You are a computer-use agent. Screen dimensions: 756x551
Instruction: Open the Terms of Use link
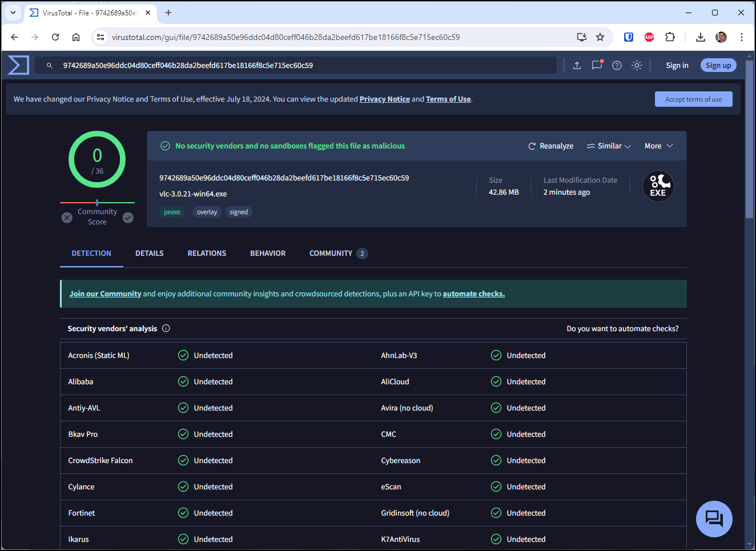tap(448, 99)
